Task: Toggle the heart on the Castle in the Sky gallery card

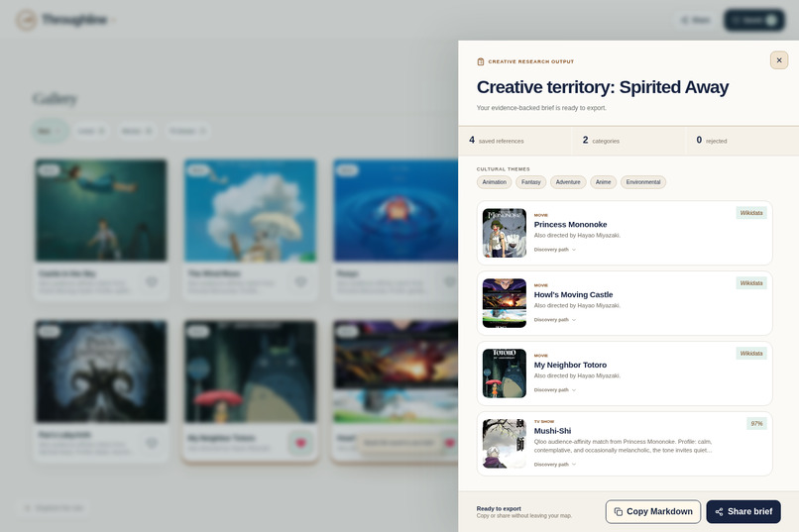Action: pyautogui.click(x=152, y=281)
